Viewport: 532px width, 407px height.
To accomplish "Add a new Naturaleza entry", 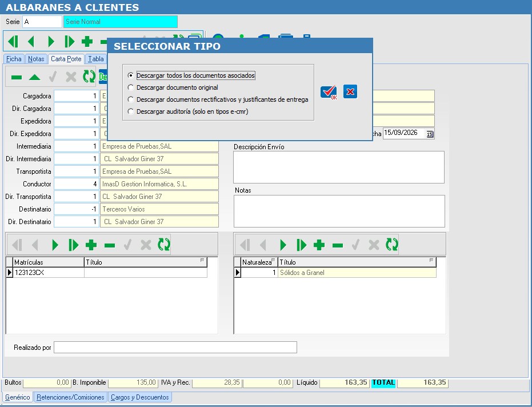I will pos(319,245).
